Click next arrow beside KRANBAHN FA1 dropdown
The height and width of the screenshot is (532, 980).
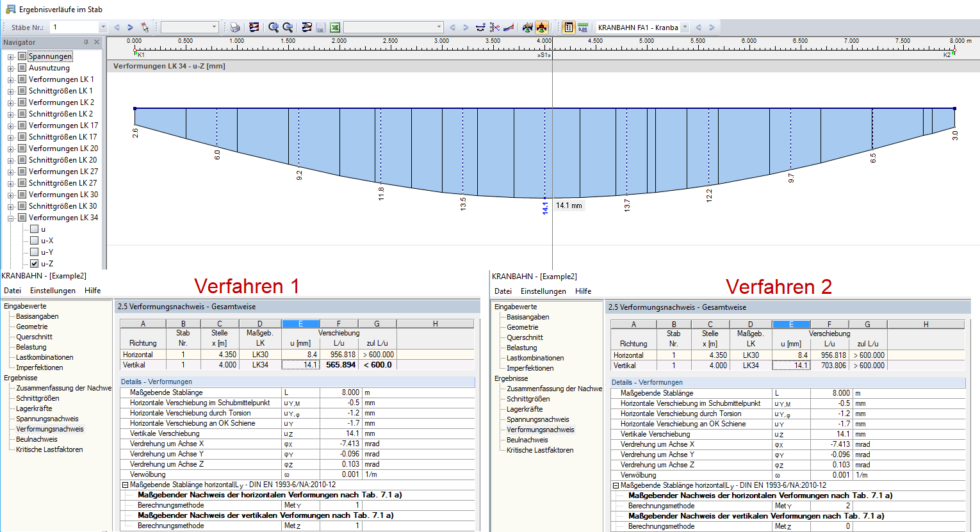712,28
